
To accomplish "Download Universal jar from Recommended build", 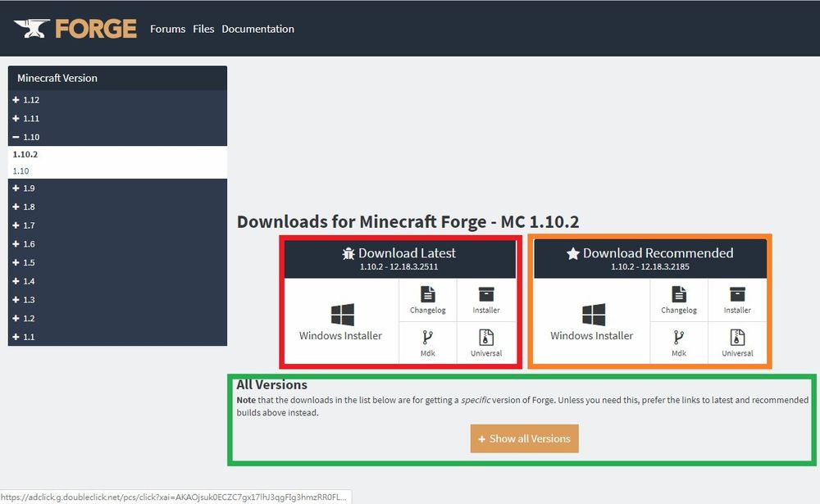I will (737, 337).
